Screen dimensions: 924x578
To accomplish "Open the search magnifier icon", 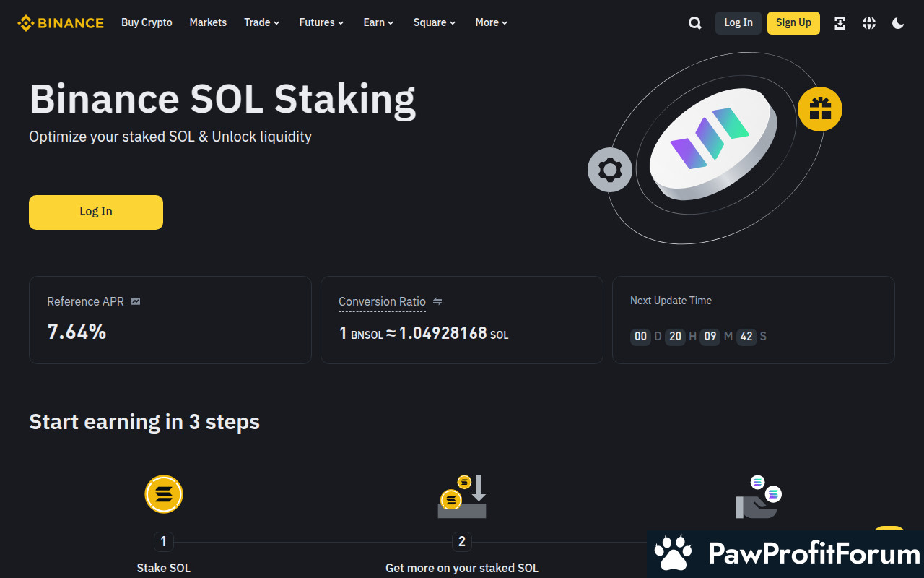I will tap(695, 23).
